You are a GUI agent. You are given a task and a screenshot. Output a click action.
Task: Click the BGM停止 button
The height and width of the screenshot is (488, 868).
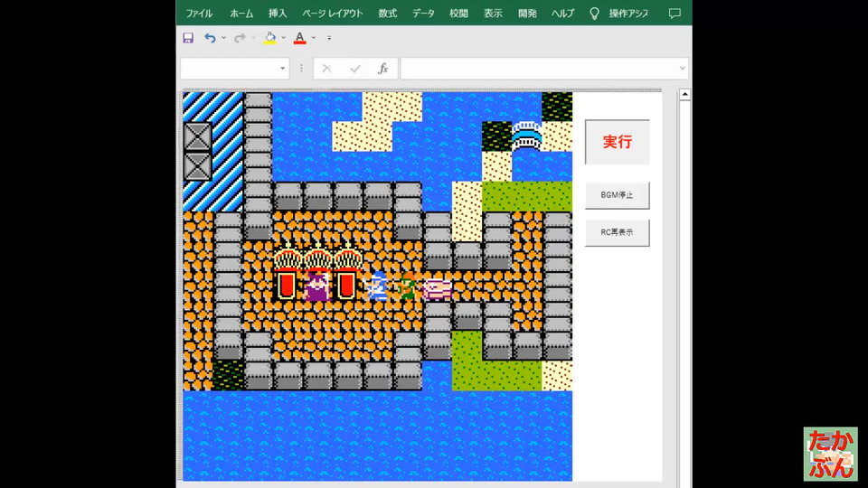coord(618,195)
